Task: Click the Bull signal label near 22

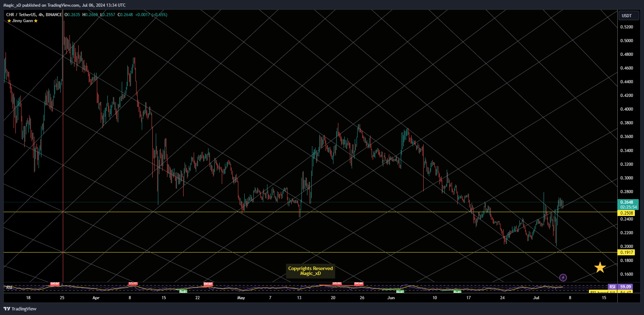Action: [x=183, y=291]
